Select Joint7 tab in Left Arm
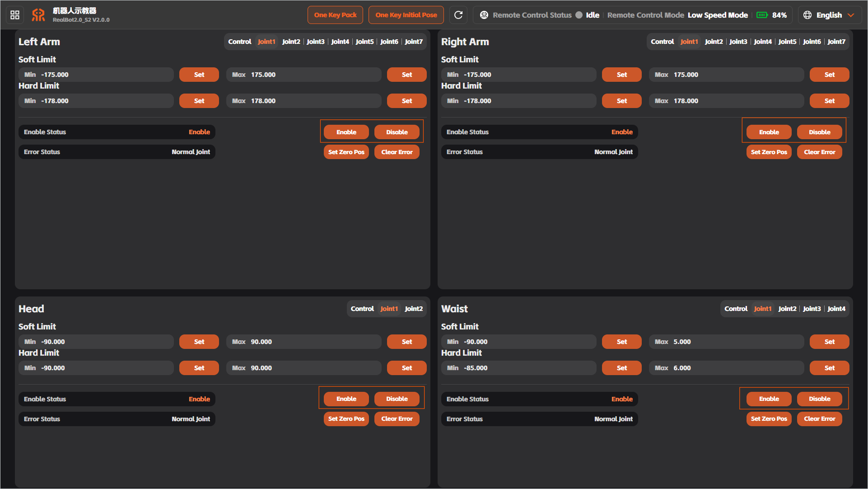 414,42
